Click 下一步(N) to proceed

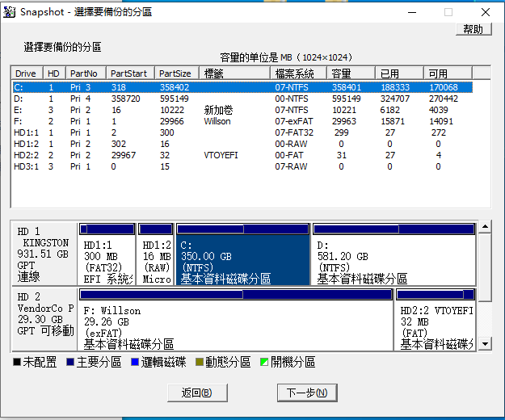[x=306, y=393]
